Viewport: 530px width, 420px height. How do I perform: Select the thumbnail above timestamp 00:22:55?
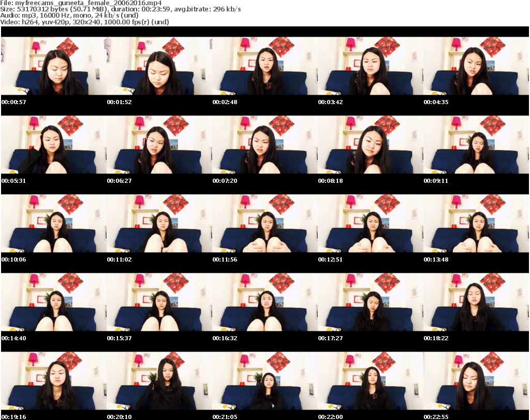pyautogui.click(x=476, y=381)
